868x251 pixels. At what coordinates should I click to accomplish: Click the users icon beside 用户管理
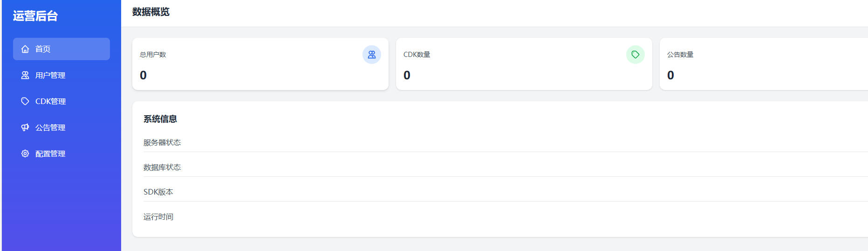[x=25, y=75]
